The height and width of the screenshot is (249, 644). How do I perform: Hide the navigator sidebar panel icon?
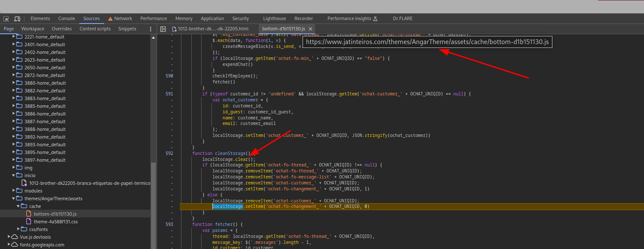(x=163, y=29)
